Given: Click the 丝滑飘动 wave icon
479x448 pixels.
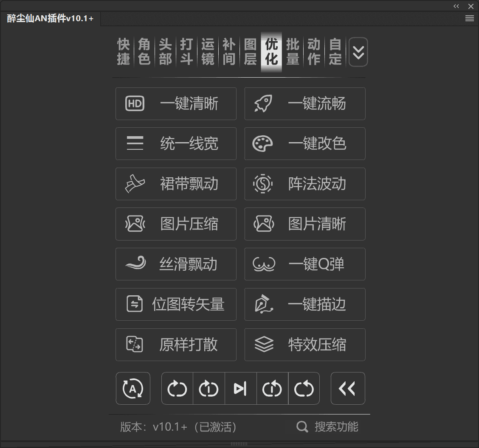Looking at the screenshot, I should coord(134,264).
